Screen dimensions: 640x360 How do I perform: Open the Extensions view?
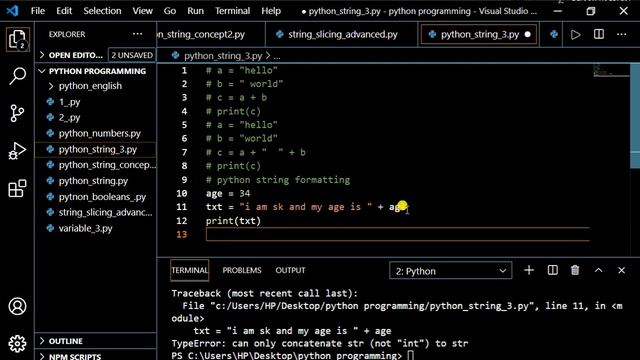click(x=17, y=188)
